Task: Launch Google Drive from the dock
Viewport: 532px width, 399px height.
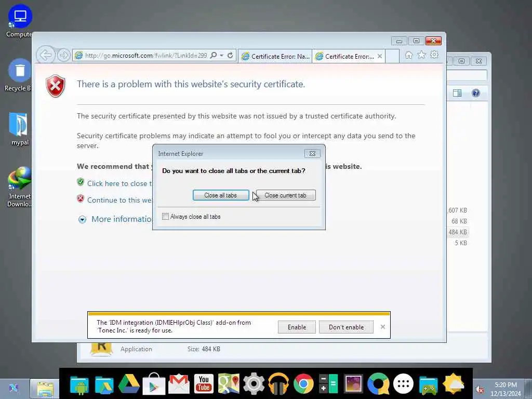Action: (129, 384)
